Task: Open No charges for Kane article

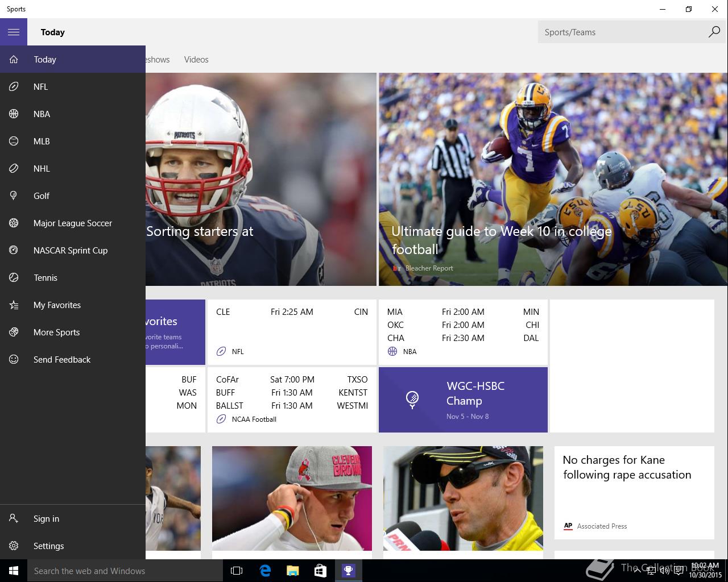Action: pyautogui.click(x=634, y=492)
